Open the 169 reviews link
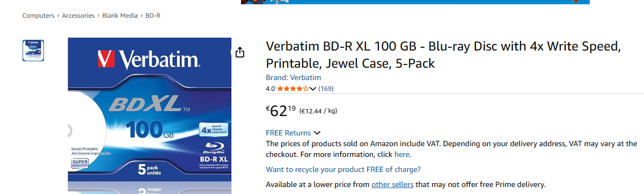 click(326, 89)
